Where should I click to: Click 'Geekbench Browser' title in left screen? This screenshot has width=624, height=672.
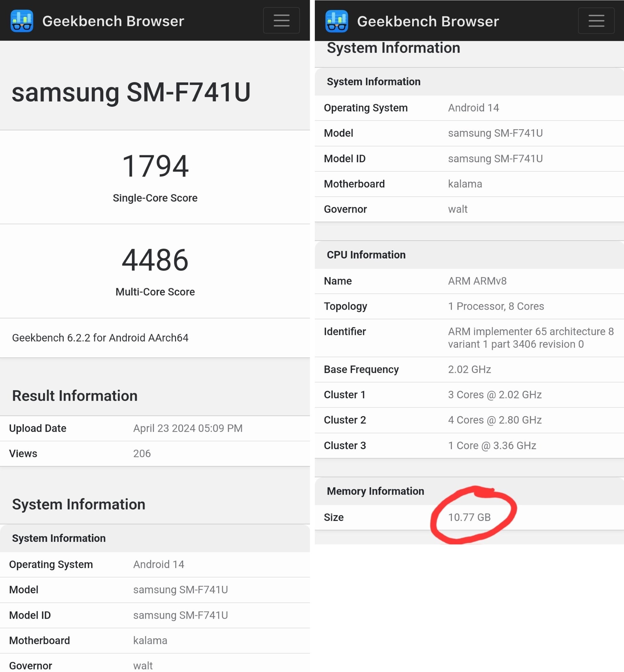[113, 21]
